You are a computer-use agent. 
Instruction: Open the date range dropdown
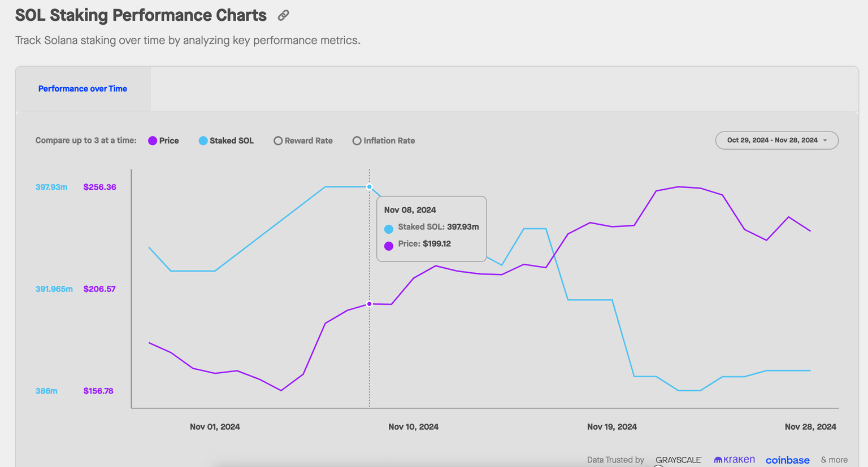[x=772, y=140]
